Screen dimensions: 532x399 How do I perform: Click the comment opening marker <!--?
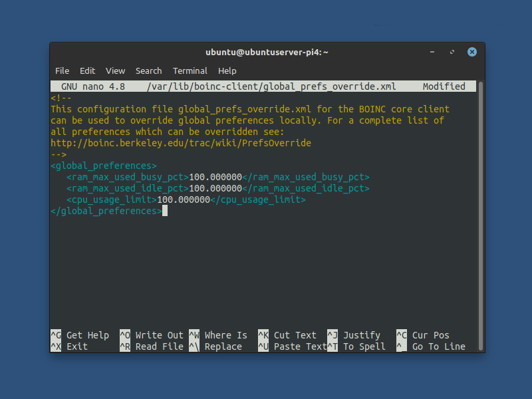61,98
